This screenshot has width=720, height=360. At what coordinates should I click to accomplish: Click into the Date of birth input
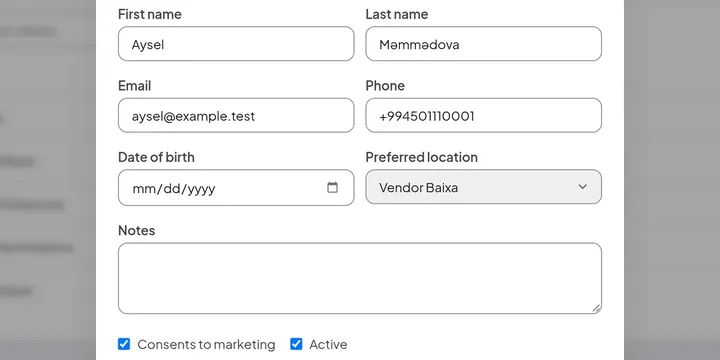[236, 187]
